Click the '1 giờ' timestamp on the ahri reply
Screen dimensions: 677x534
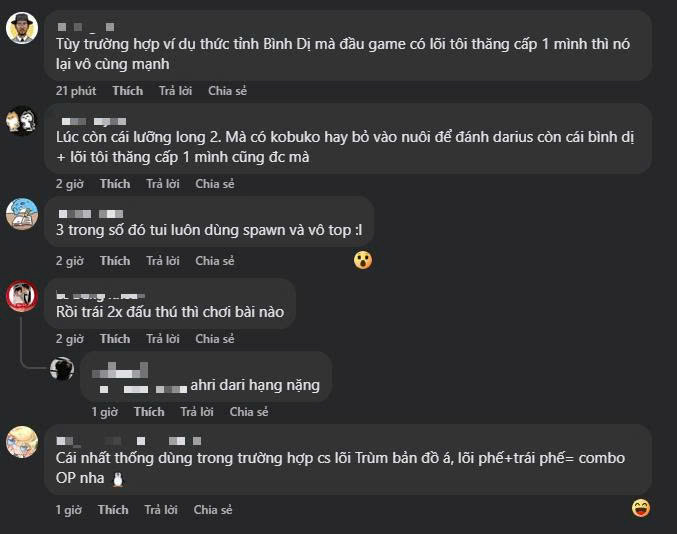pos(105,412)
